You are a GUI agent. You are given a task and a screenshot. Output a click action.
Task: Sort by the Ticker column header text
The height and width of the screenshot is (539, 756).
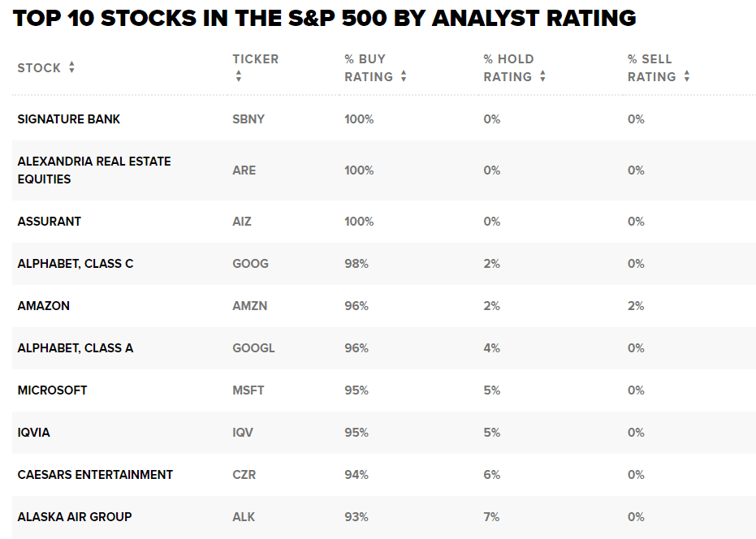255,59
